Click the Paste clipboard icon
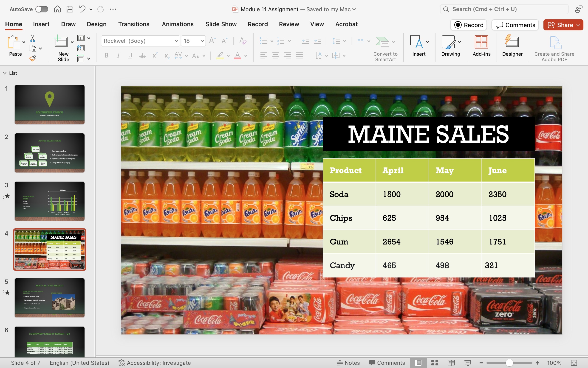 (13, 43)
